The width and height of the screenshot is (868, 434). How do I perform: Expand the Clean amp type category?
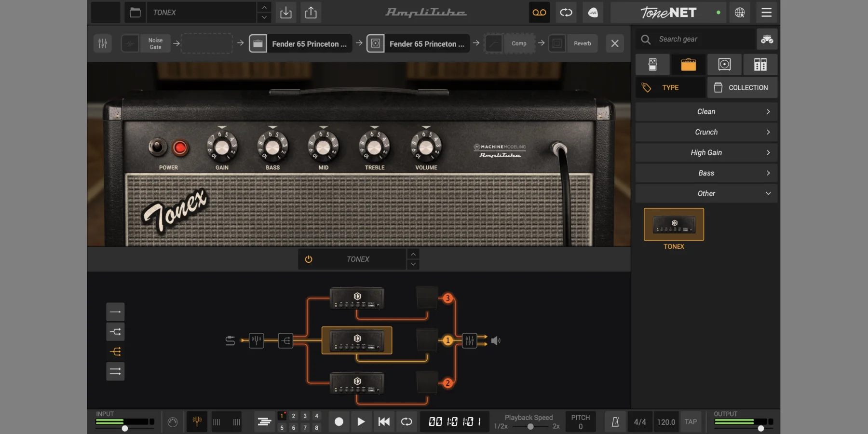coord(706,112)
